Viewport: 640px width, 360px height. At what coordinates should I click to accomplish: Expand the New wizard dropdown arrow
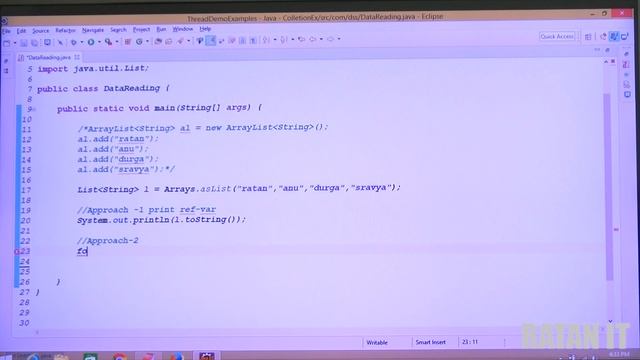tap(15, 43)
